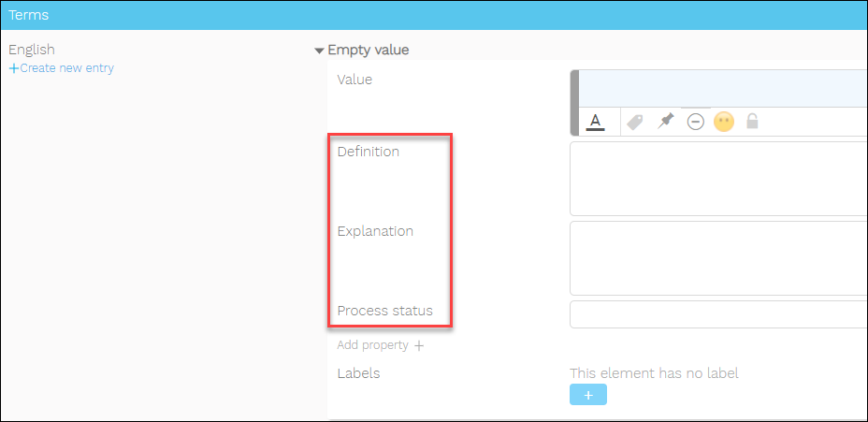This screenshot has width=868, height=422.
Task: Collapse the Empty value section arrow
Action: pos(320,51)
